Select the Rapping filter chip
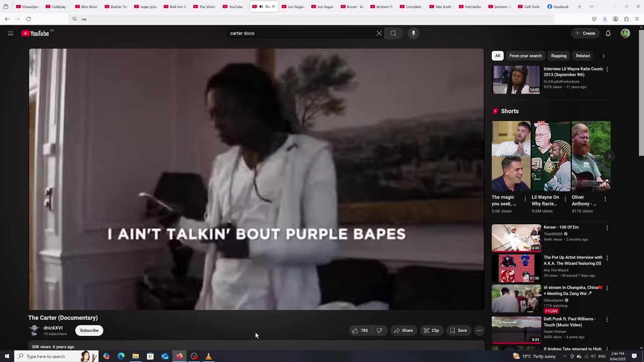The width and height of the screenshot is (644, 362). (x=558, y=56)
